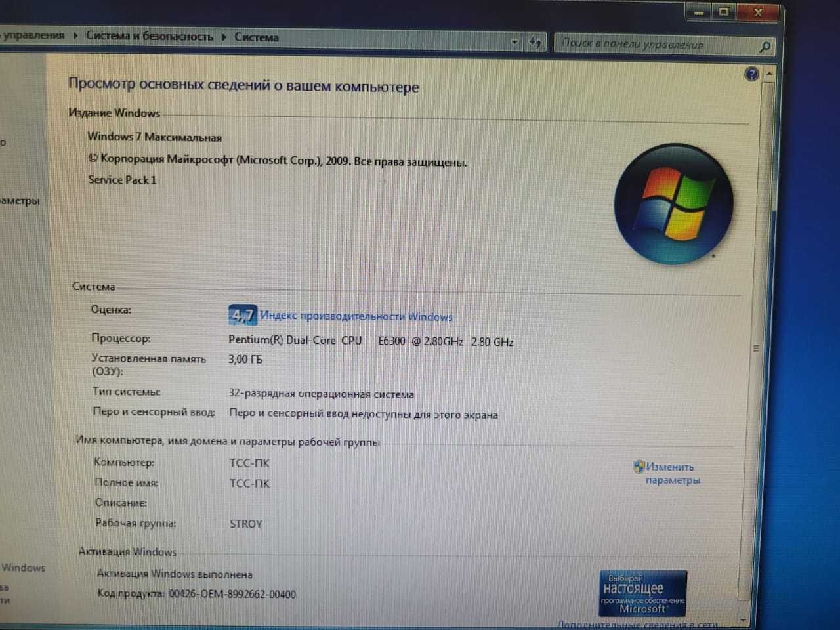The width and height of the screenshot is (840, 630).
Task: Click the scrollbar down arrow
Action: (744, 619)
